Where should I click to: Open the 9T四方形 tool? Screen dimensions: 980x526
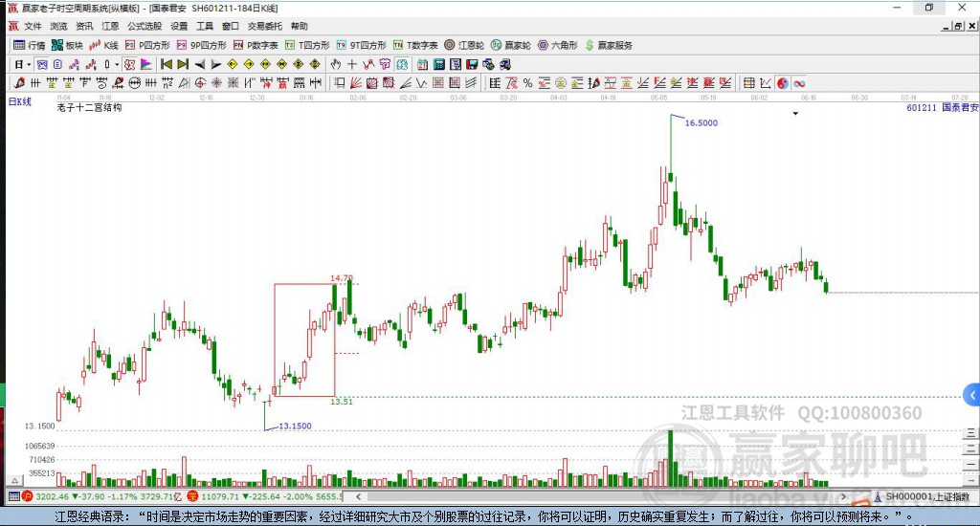tap(361, 45)
